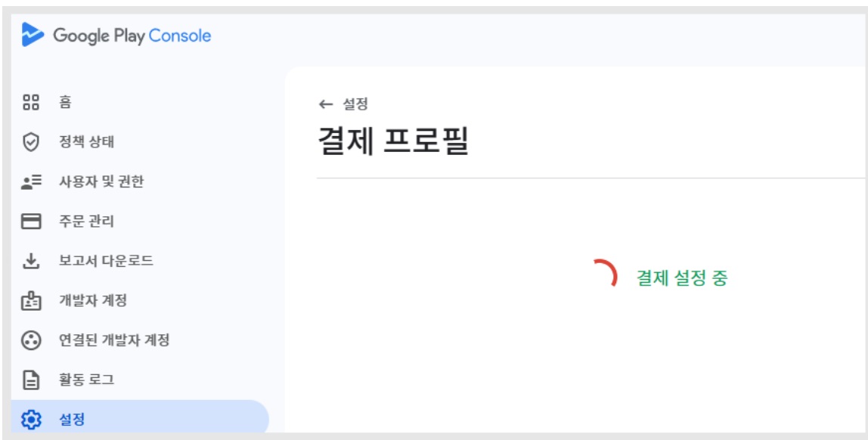This screenshot has width=868, height=440.
Task: Open the 주문 관리 credit card icon
Action: 31,222
